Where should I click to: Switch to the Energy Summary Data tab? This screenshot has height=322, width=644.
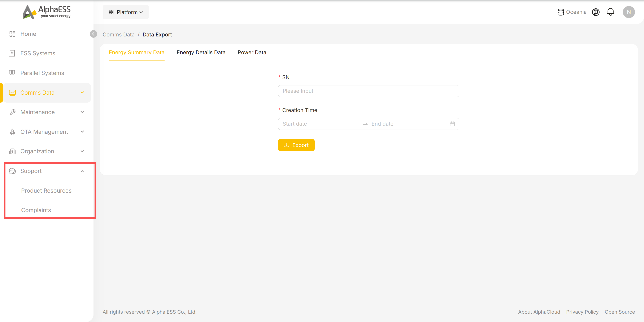[136, 52]
